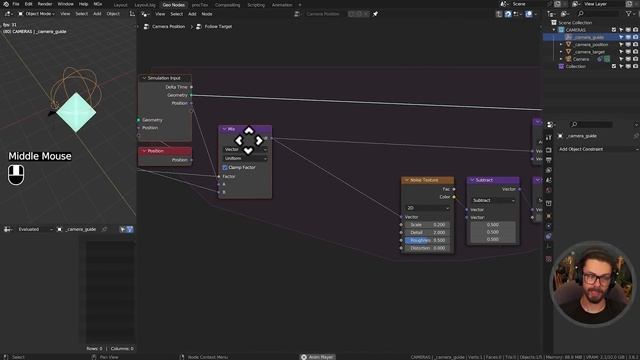Open the Render menu
This screenshot has height=360, width=640.
pyautogui.click(x=45, y=4)
